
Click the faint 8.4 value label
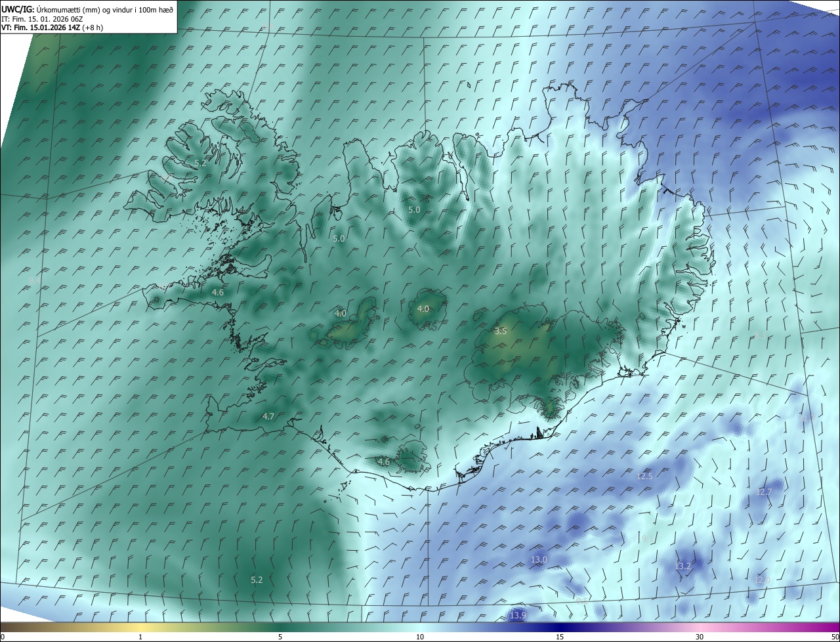click(35, 280)
